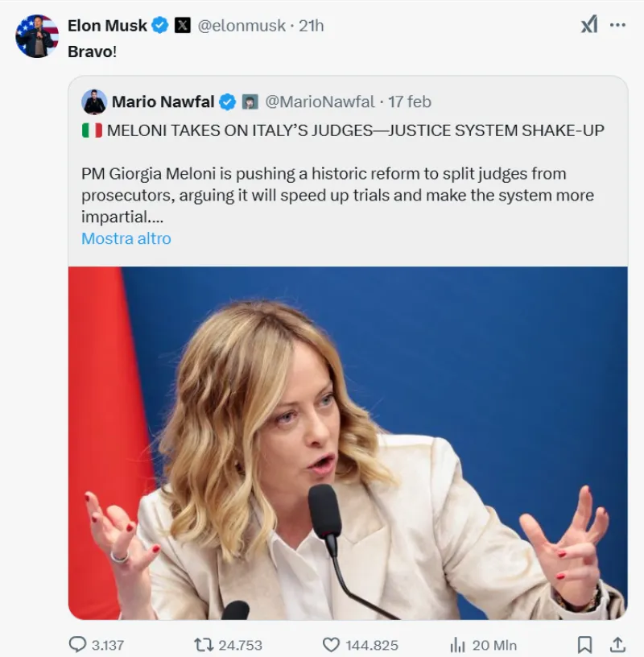The image size is (644, 657).
Task: Bookmark this post
Action: [585, 644]
